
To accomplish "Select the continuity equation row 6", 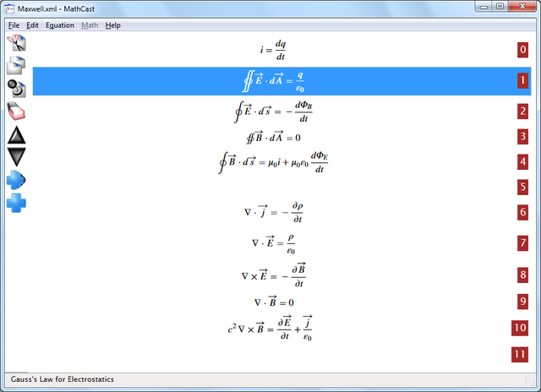I will pos(281,212).
